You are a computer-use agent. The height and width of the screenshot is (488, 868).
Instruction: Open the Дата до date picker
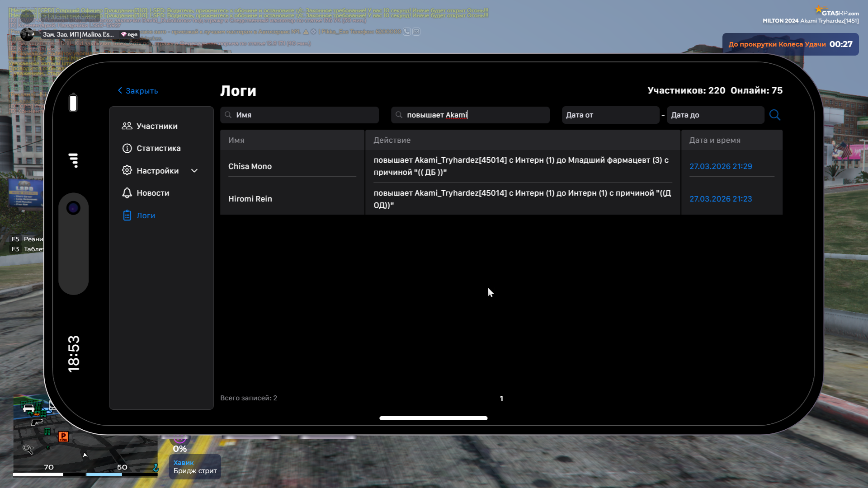[x=715, y=115]
